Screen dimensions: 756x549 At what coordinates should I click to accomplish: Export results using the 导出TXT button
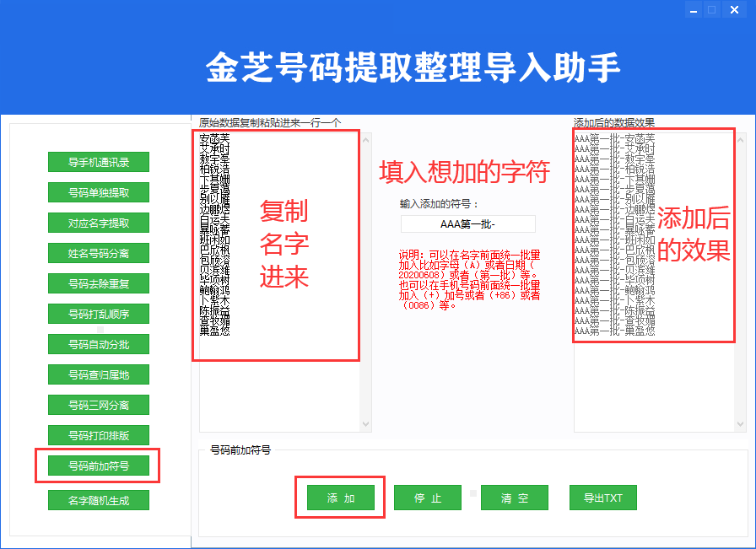click(x=602, y=498)
